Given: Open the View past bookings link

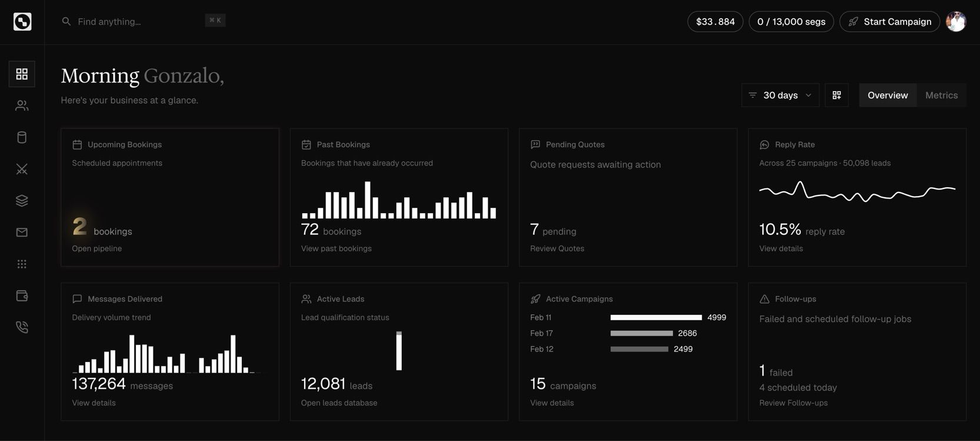Looking at the screenshot, I should 336,248.
